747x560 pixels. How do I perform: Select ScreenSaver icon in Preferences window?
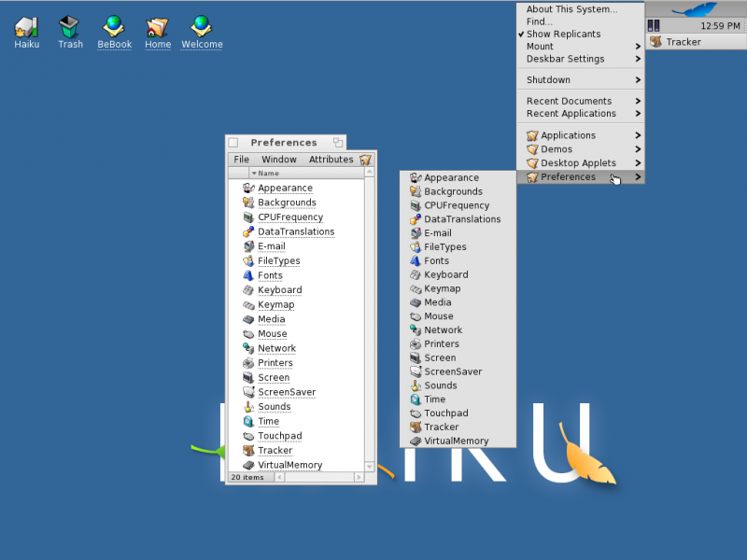[x=248, y=392]
